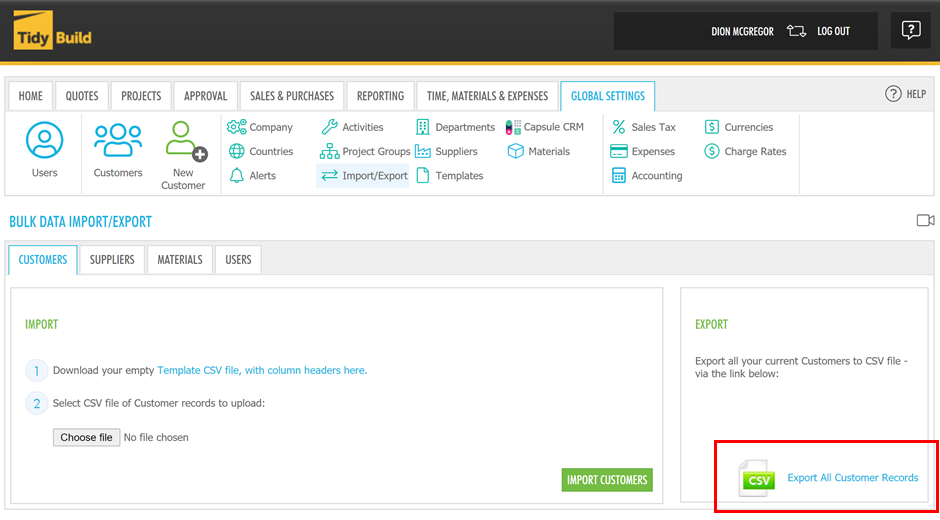This screenshot has width=940, height=520.
Task: Open Company settings gear icon
Action: pos(237,127)
